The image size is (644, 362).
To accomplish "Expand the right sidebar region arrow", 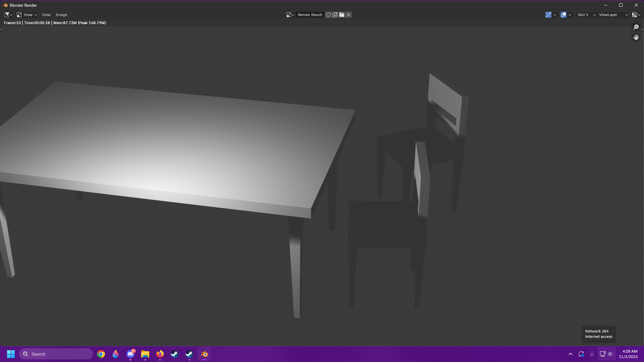I will pyautogui.click(x=642, y=29).
